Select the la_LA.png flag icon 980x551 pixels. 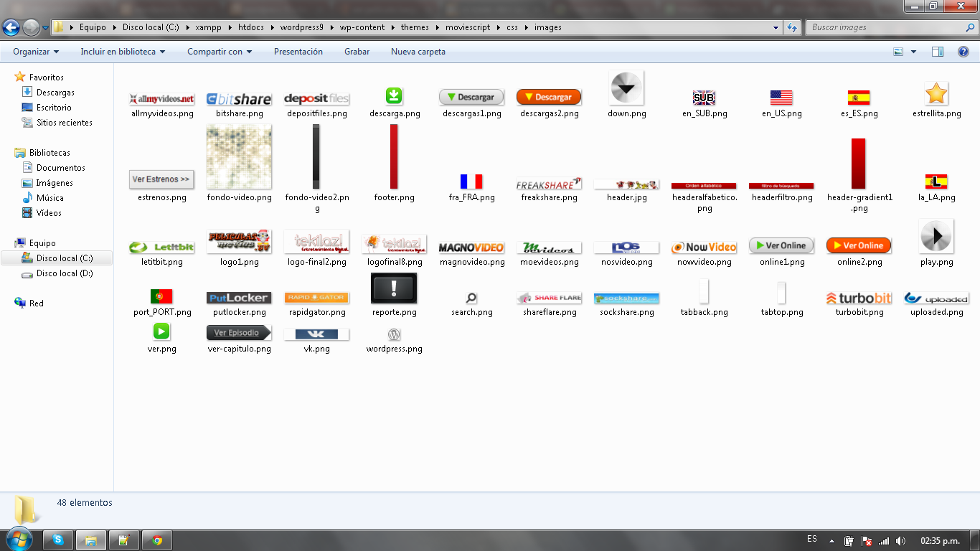pyautogui.click(x=936, y=182)
